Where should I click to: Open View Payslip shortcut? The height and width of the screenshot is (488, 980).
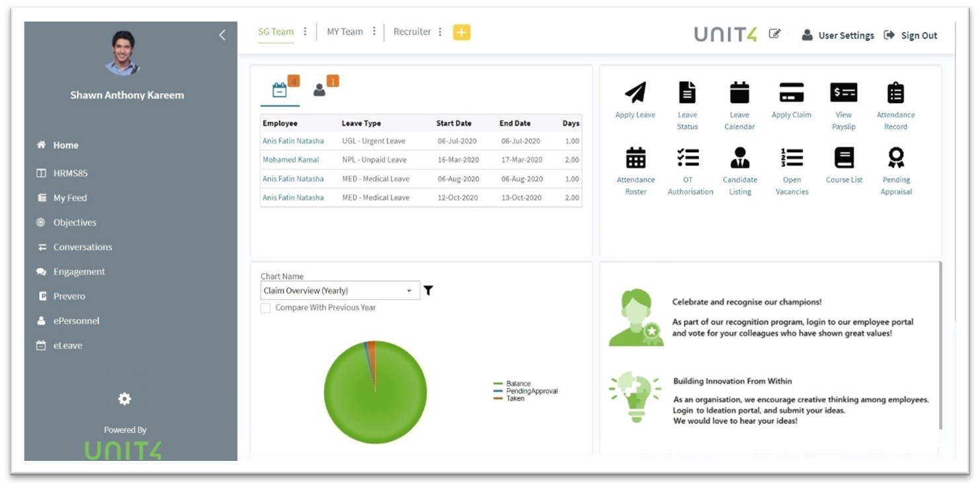click(x=844, y=106)
